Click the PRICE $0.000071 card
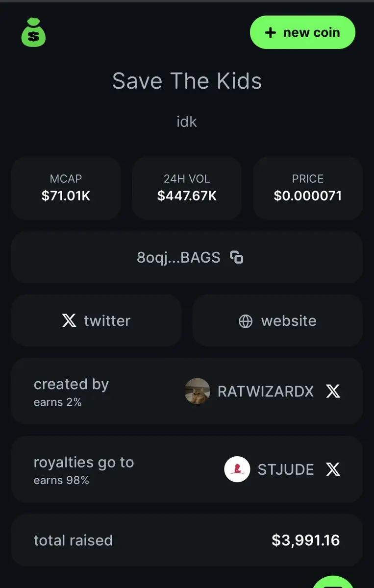The width and height of the screenshot is (374, 588). (308, 188)
